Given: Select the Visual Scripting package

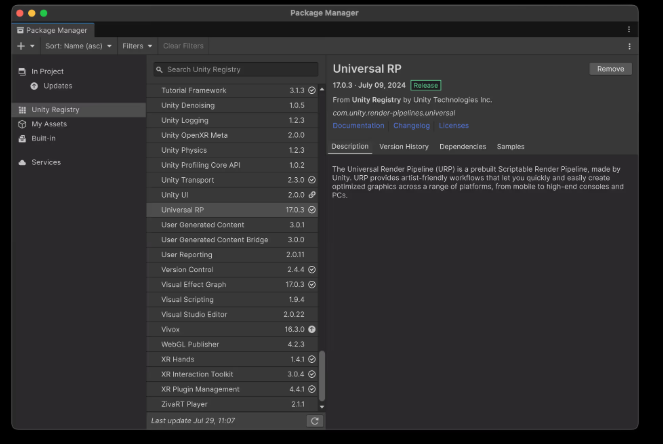Looking at the screenshot, I should [x=233, y=299].
